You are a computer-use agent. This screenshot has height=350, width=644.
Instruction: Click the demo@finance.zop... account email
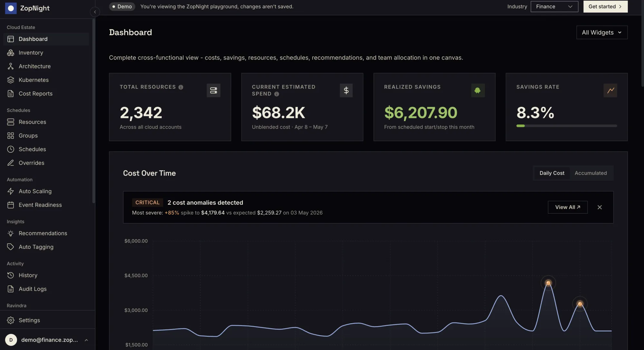point(50,340)
